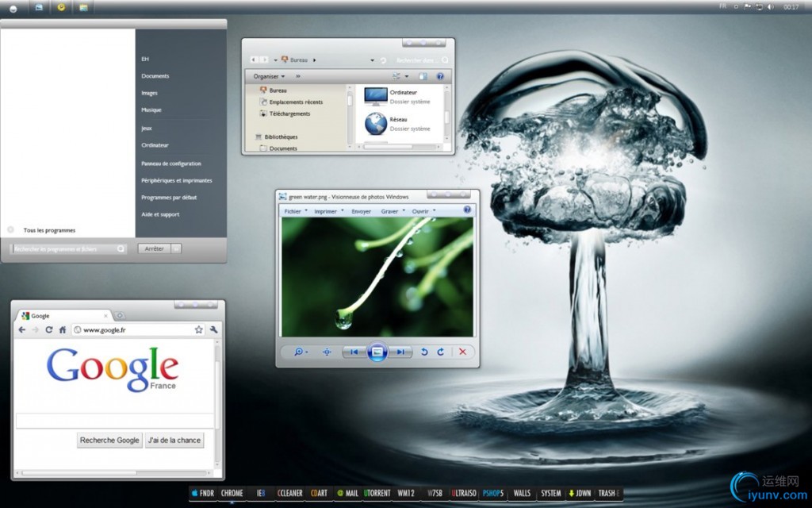
Task: Open the Réseau globe item in Explorer
Action: pos(397,124)
